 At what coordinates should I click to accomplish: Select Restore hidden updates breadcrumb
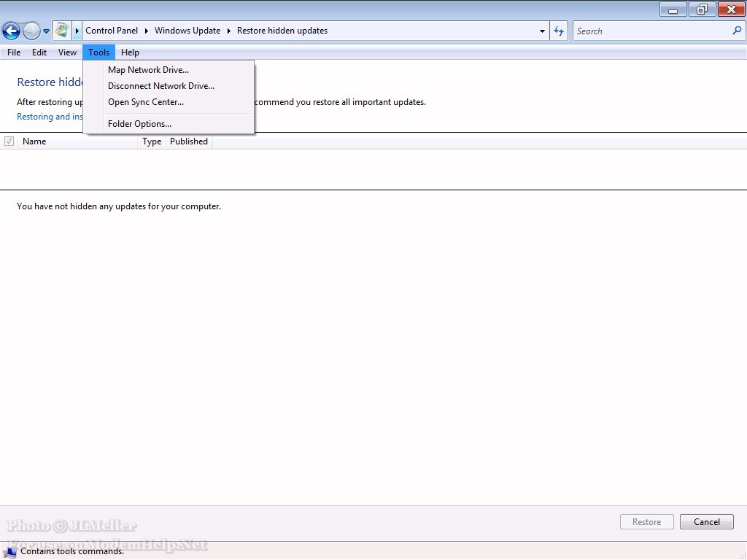tap(282, 31)
